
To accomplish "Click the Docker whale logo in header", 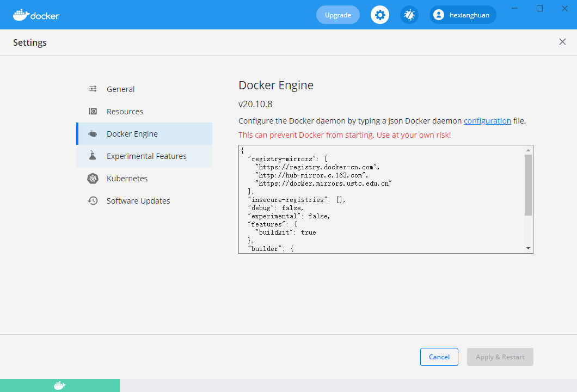I will [36, 15].
